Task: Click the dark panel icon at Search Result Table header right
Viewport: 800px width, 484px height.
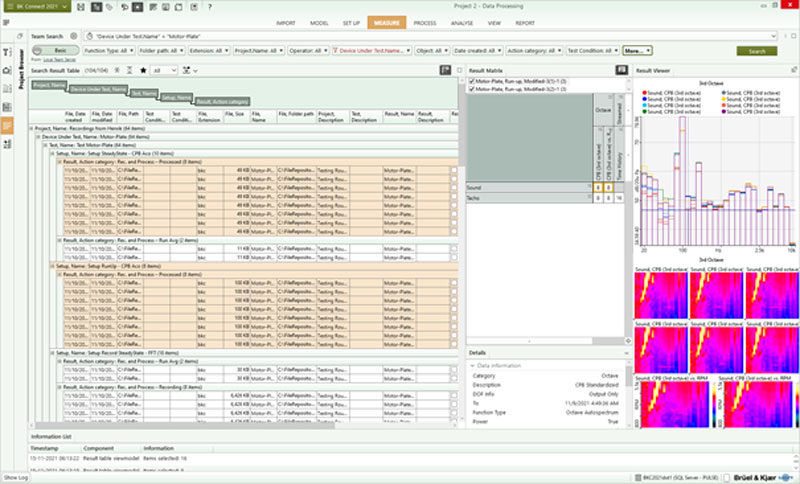Action: point(445,70)
